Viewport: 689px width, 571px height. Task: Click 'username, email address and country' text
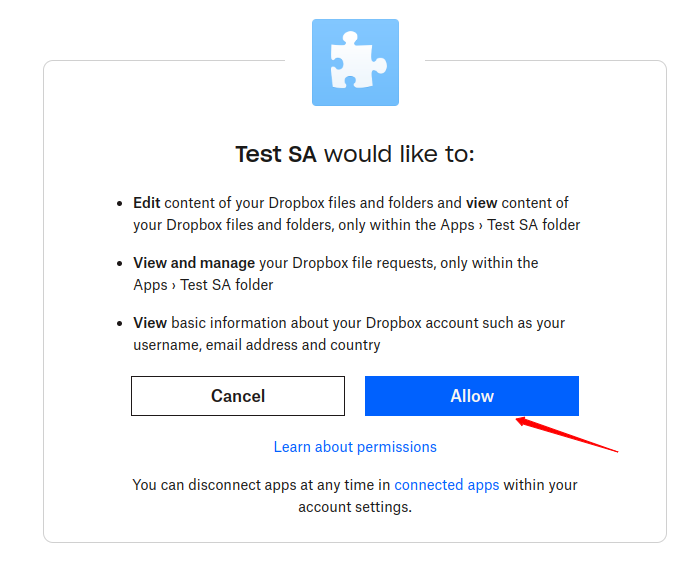257,345
